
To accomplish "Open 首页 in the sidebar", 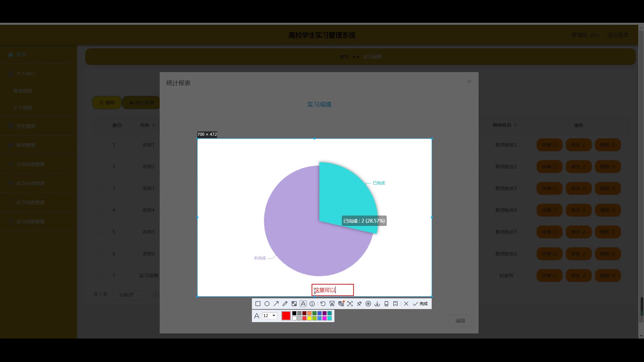I will click(39, 54).
